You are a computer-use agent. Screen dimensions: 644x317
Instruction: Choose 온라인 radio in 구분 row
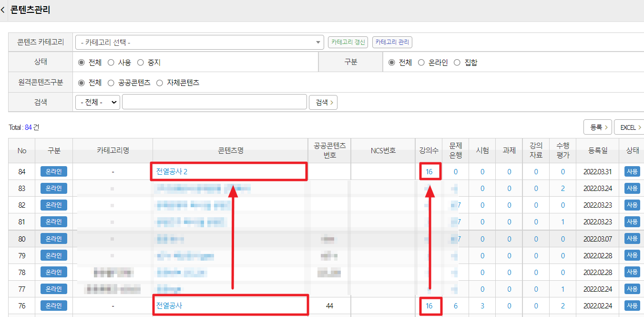tap(421, 63)
